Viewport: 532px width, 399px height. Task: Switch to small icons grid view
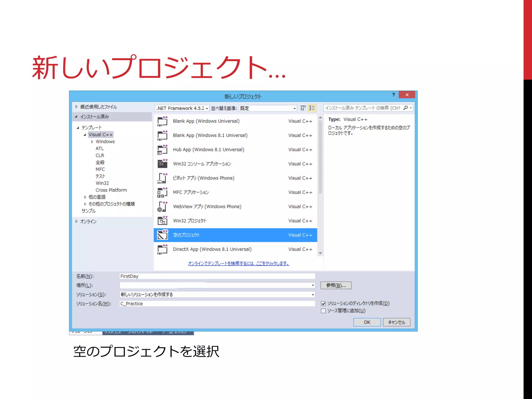(303, 108)
